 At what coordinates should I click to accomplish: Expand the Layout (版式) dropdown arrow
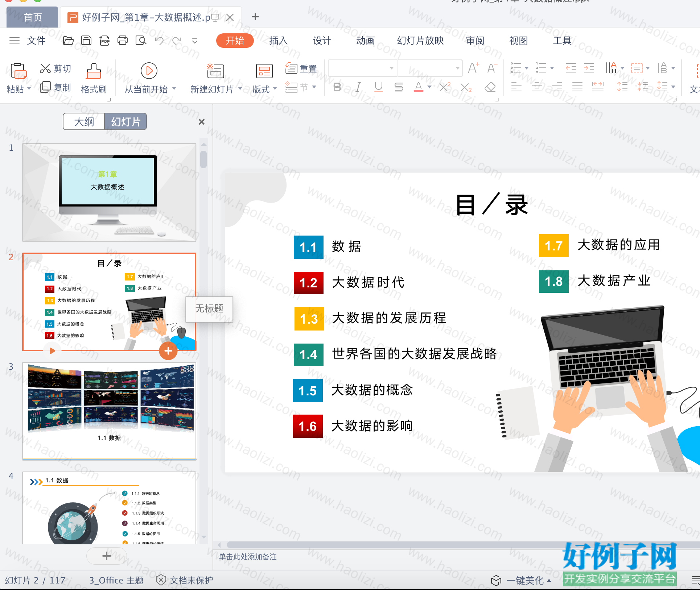point(275,88)
